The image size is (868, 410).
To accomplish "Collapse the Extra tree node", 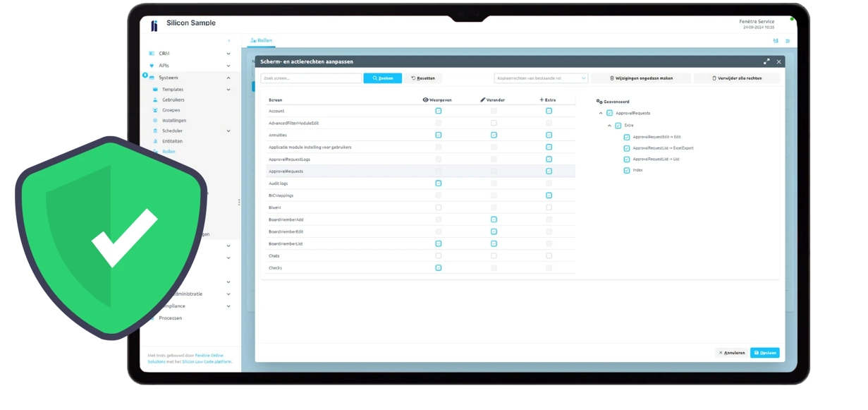I will point(609,126).
